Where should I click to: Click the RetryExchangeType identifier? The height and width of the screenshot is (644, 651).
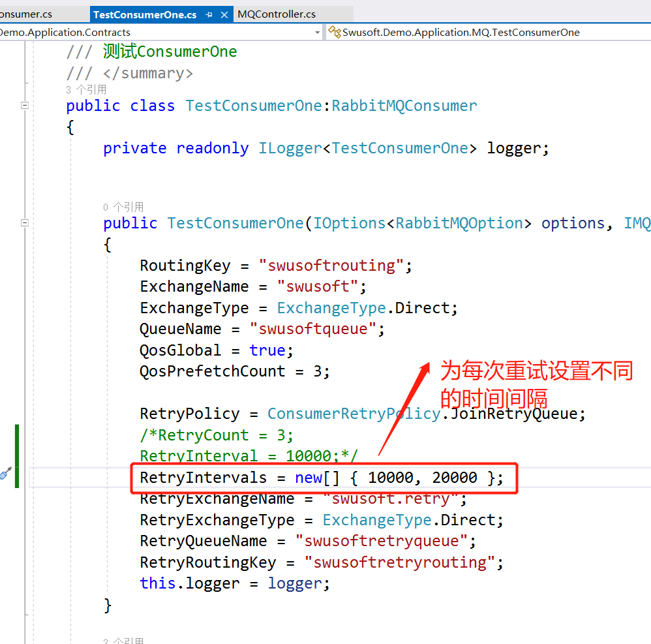pos(217,520)
